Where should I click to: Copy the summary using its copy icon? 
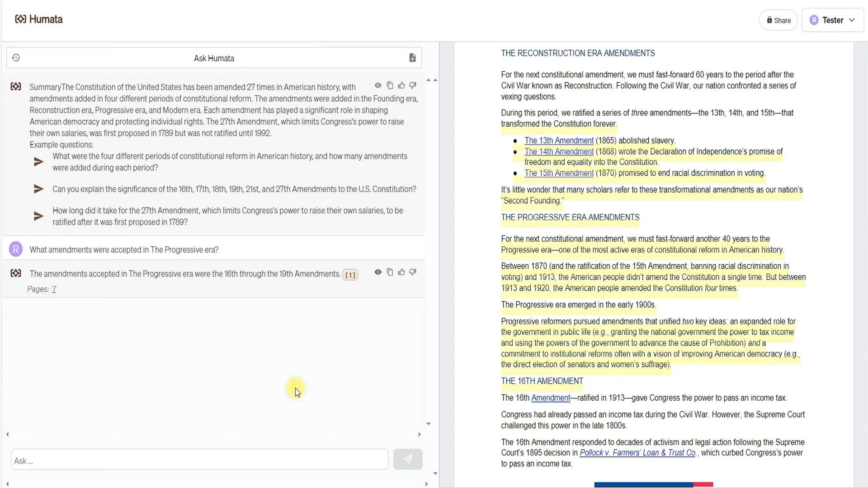tap(390, 85)
